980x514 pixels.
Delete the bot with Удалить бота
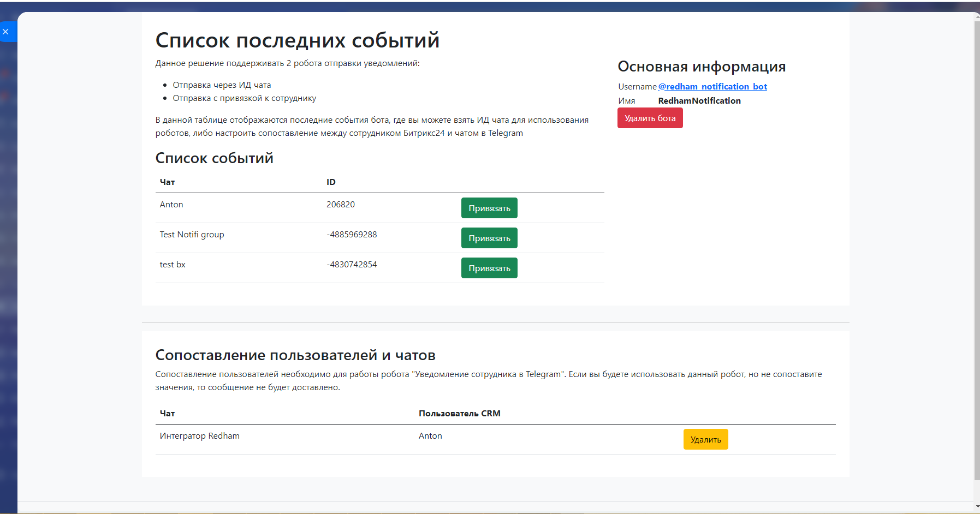[x=650, y=118]
